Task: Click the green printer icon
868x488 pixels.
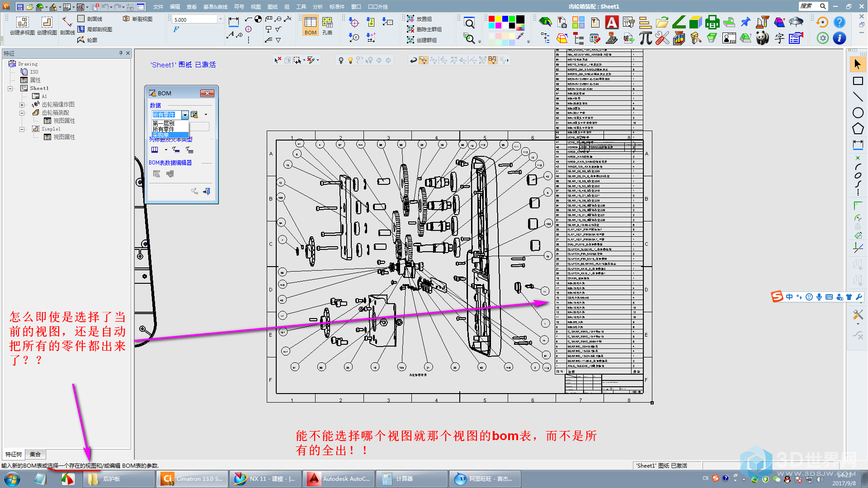Action: point(712,22)
